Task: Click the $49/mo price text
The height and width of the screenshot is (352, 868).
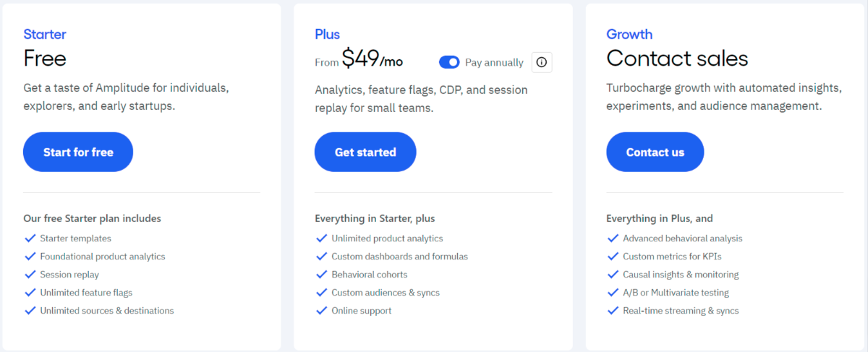Action: [x=373, y=59]
